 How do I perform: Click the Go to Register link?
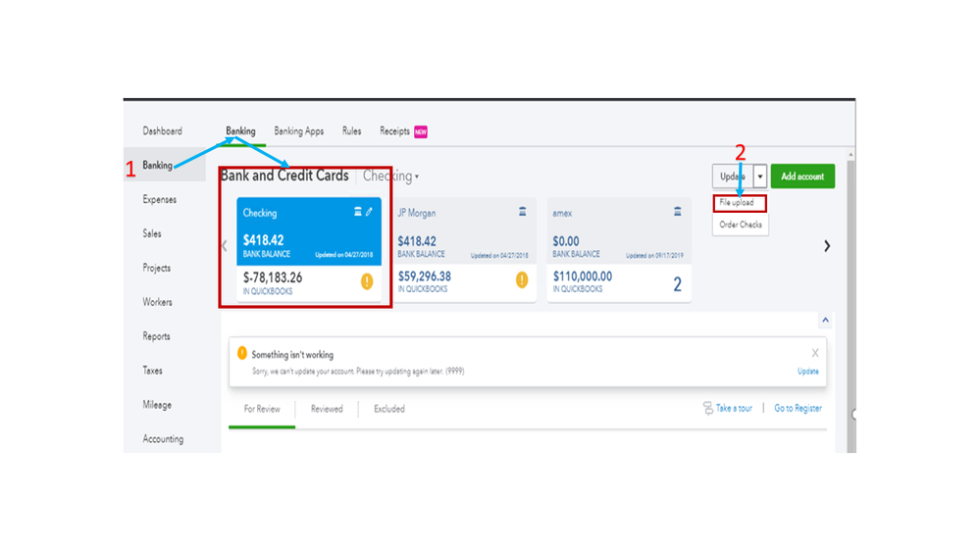[x=799, y=408]
